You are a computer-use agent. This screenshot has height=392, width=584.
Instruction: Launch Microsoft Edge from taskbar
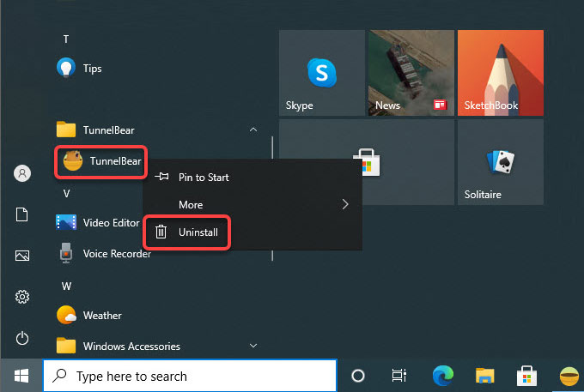point(443,376)
